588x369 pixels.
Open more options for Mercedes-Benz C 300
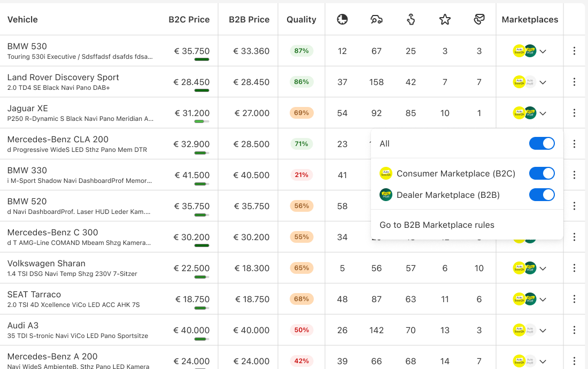tap(574, 237)
